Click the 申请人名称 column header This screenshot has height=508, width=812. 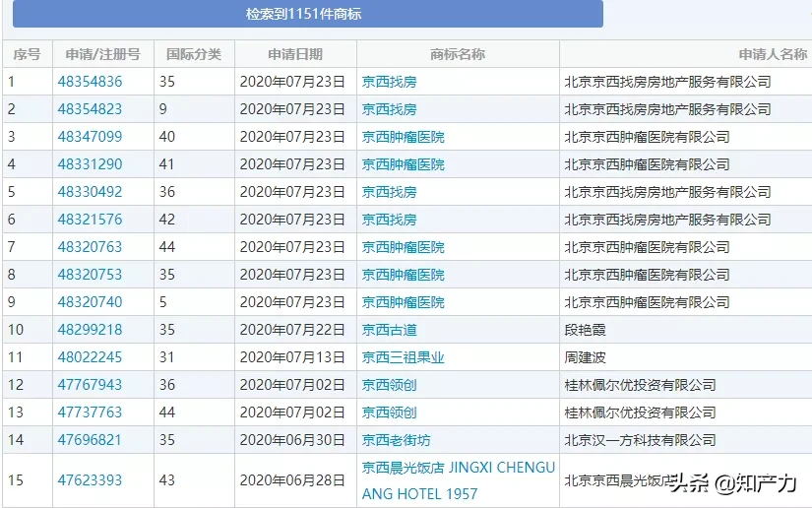tap(773, 54)
